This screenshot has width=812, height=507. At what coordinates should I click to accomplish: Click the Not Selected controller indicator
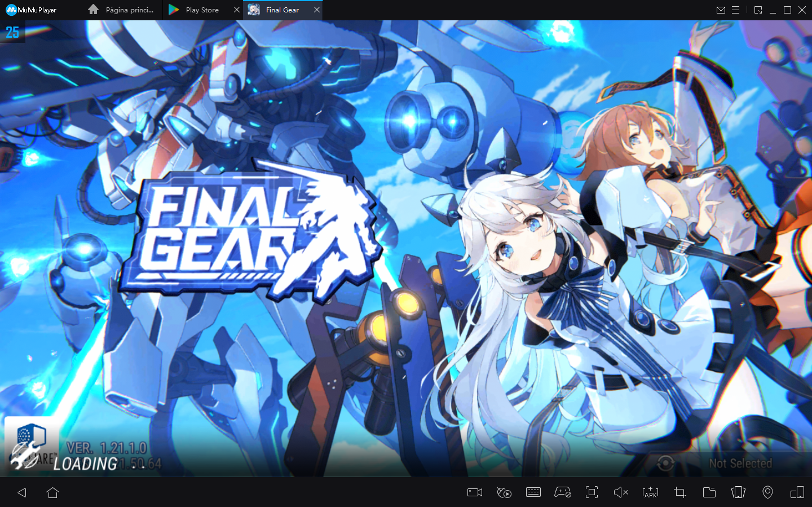pyautogui.click(x=740, y=463)
